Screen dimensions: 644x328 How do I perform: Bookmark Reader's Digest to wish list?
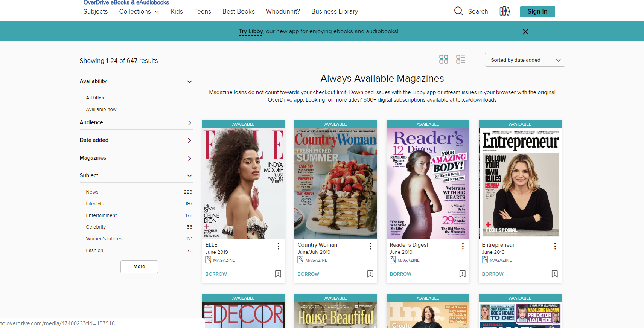coord(463,274)
